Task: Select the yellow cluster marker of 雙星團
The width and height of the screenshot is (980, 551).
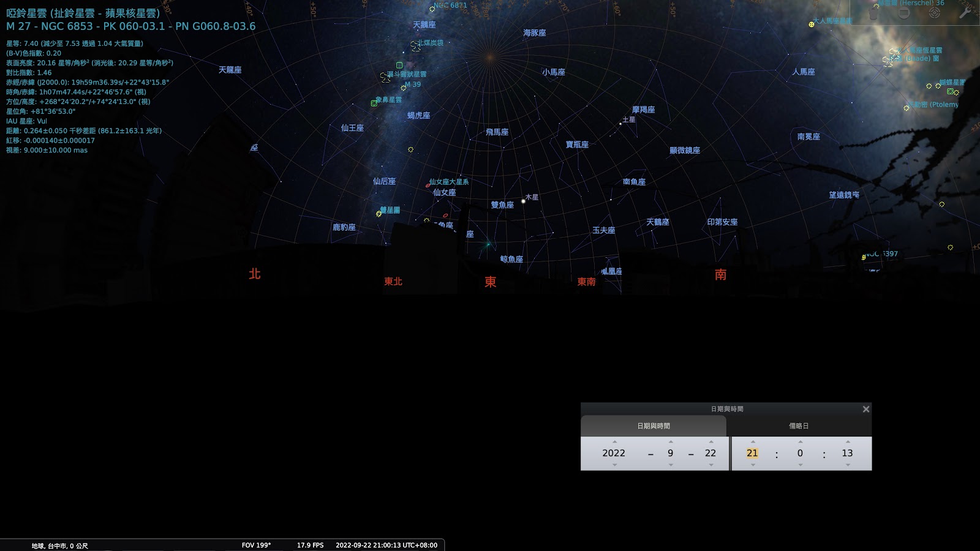Action: tap(379, 214)
